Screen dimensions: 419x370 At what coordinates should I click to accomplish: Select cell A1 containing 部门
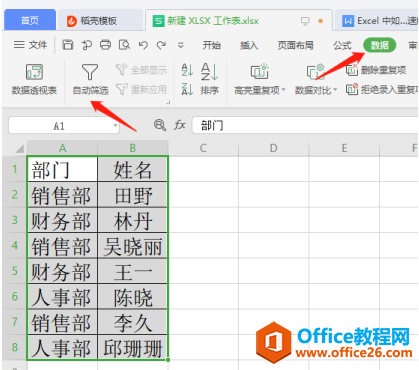tap(62, 169)
